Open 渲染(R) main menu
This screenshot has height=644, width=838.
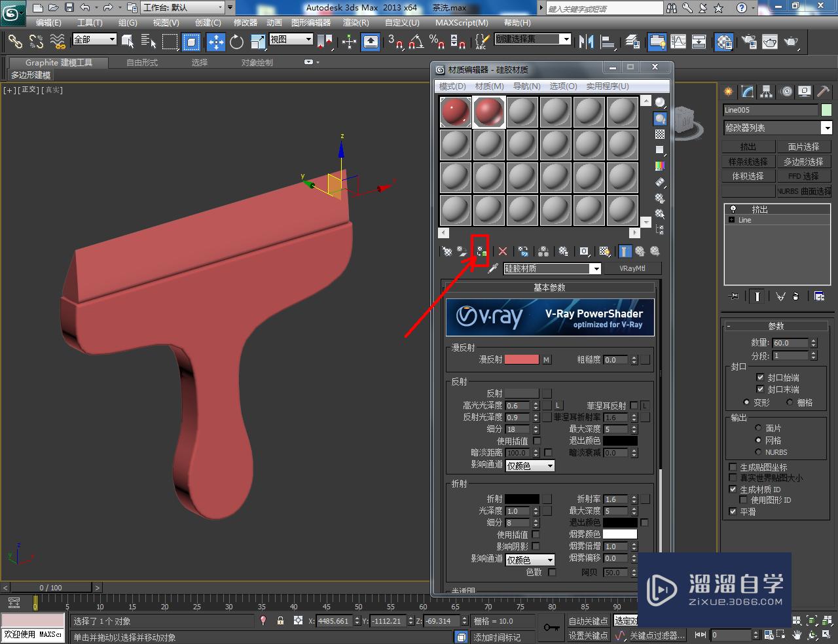click(356, 22)
